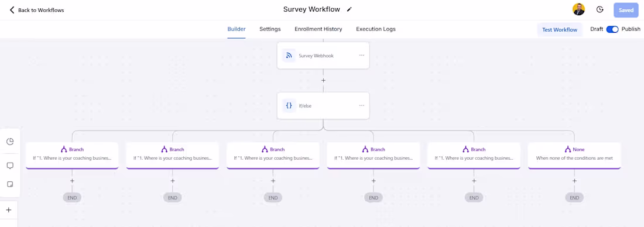Screen dimensions: 644x227
Task: View Enrollment History tab
Action: coord(318,29)
